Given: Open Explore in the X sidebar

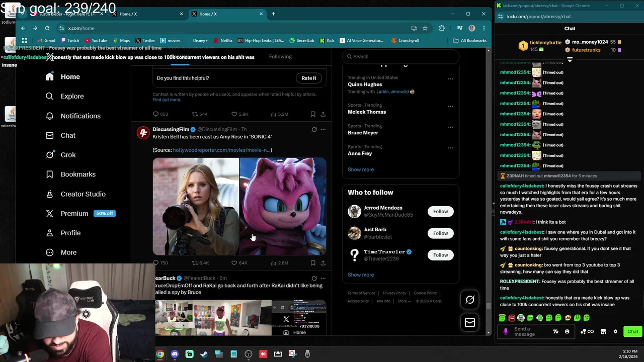Looking at the screenshot, I should (x=65, y=96).
